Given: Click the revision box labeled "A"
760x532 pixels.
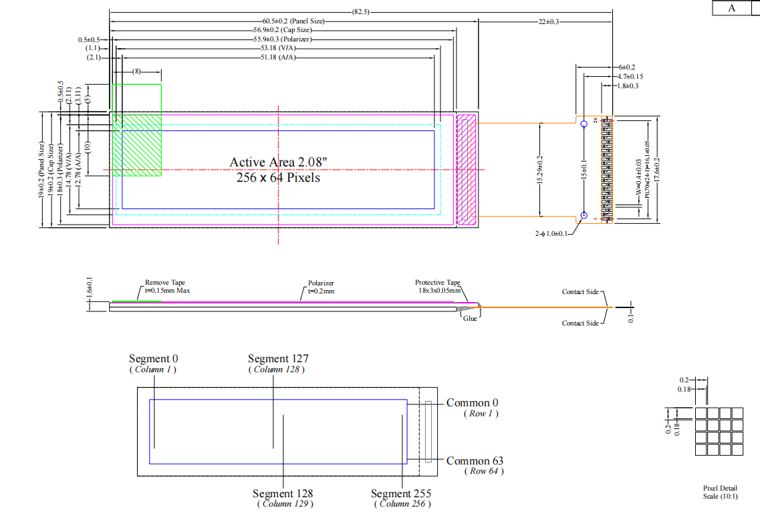Looking at the screenshot, I should 732,8.
